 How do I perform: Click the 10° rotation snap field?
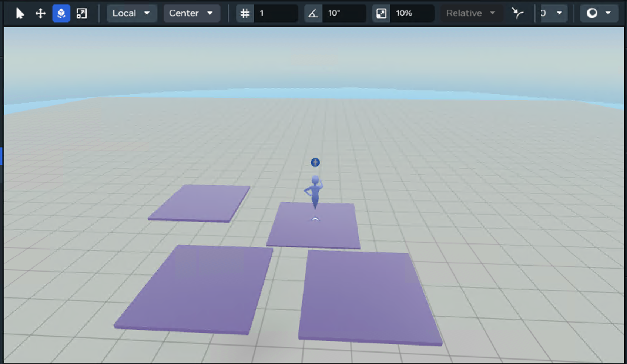click(344, 13)
